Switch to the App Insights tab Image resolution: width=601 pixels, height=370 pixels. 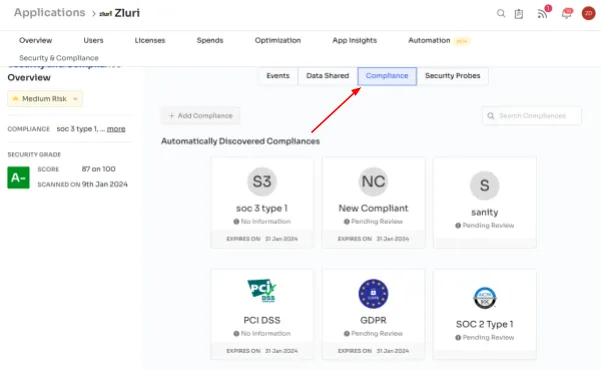[354, 40]
